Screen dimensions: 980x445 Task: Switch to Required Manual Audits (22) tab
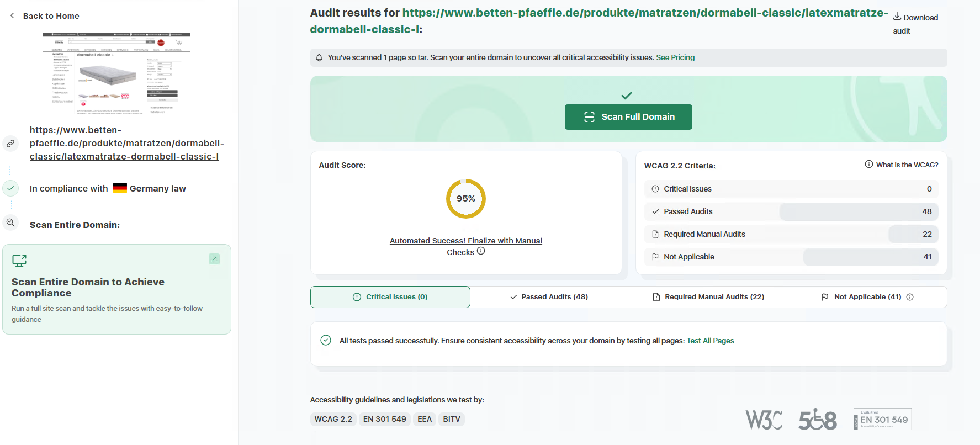coord(708,297)
